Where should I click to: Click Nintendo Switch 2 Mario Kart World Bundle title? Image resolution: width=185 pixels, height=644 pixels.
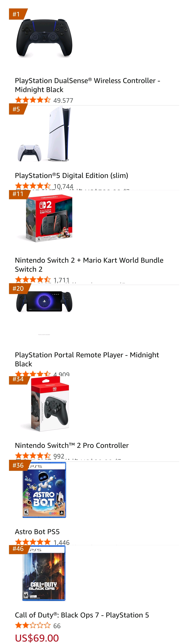(89, 264)
